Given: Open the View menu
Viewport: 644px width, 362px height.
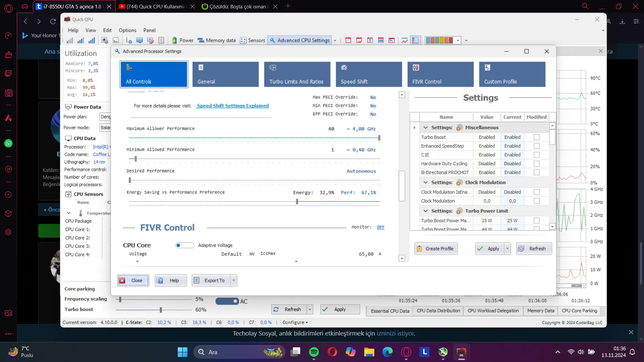Looking at the screenshot, I should pos(91,30).
